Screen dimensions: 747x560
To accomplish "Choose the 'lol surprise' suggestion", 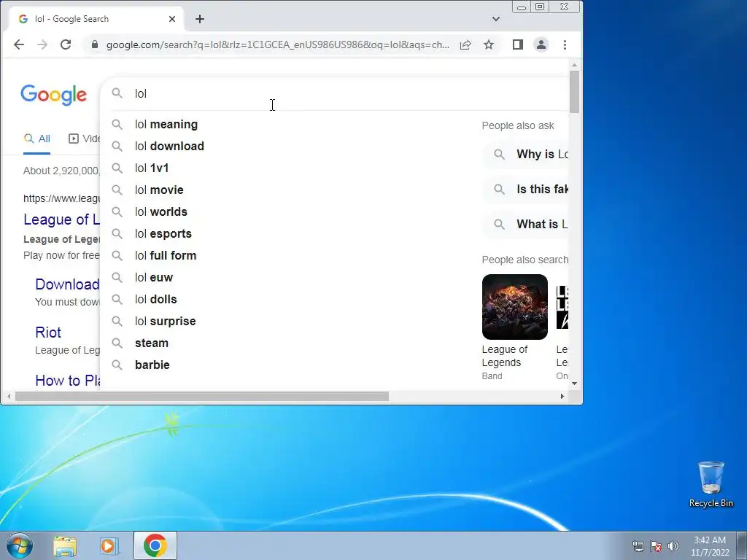I will 334,322.
